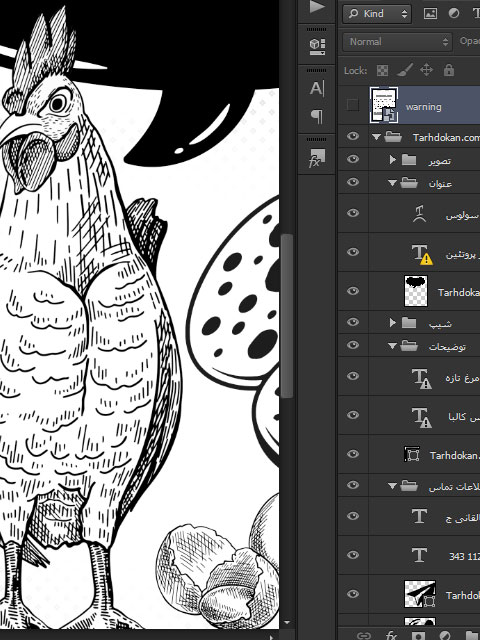Filter layers by pixel layers icon
Viewport: 480px width, 640px height.
pos(430,14)
